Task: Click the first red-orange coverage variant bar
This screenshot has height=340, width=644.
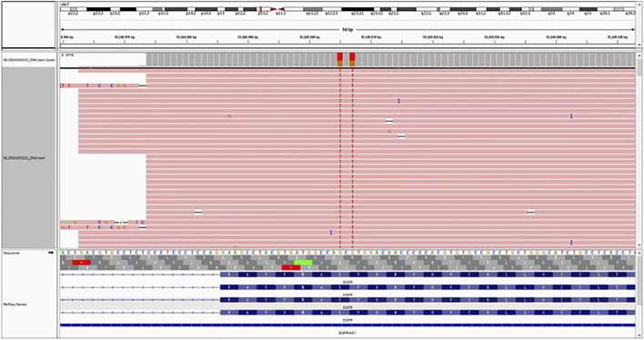Action: [x=340, y=59]
